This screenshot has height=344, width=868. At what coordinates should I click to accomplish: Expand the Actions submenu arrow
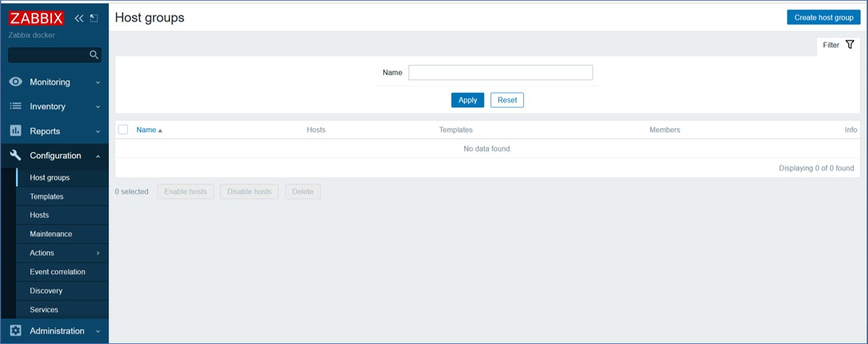point(98,253)
